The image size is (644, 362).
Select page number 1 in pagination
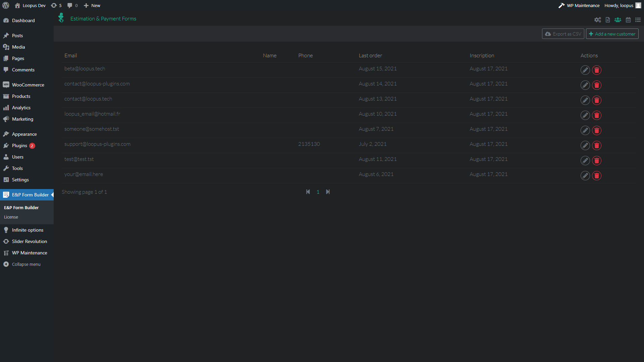(318, 192)
